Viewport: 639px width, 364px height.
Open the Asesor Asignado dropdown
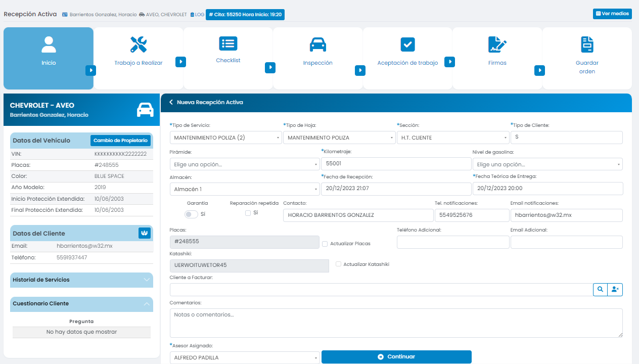(245, 357)
